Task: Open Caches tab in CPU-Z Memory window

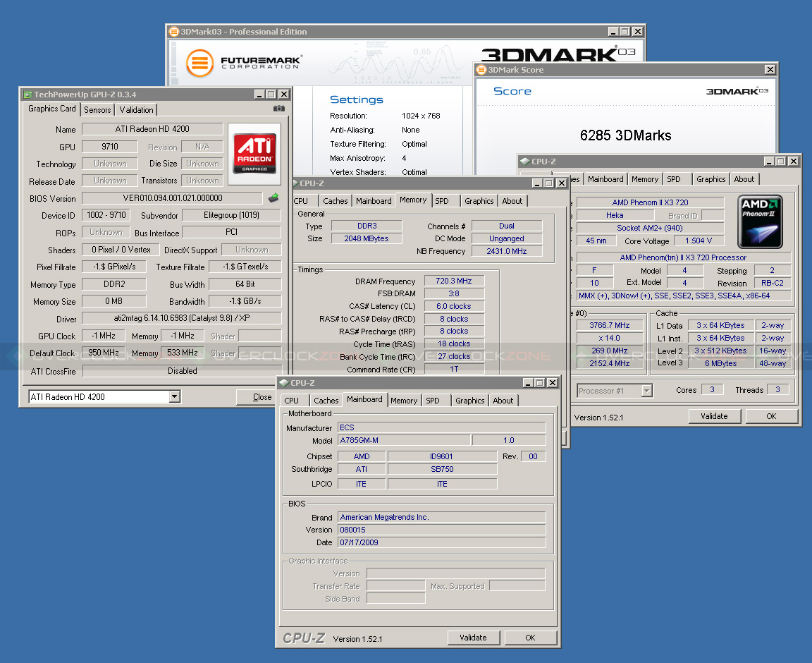Action: click(335, 201)
